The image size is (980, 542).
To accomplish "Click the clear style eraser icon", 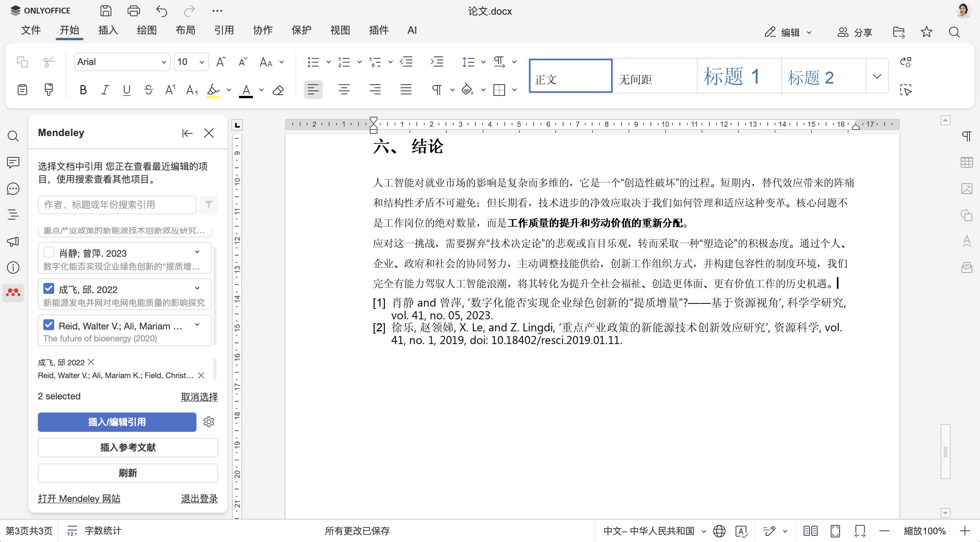I will pos(278,90).
